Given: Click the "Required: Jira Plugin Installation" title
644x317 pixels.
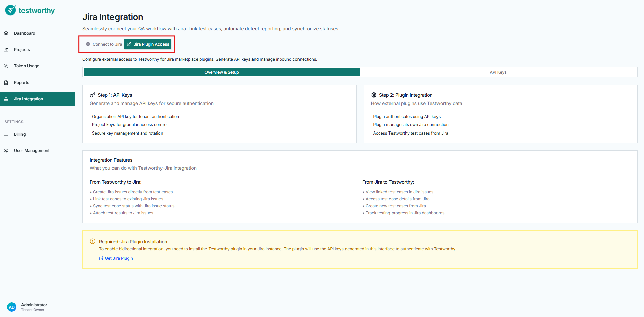Looking at the screenshot, I should pyautogui.click(x=133, y=242).
